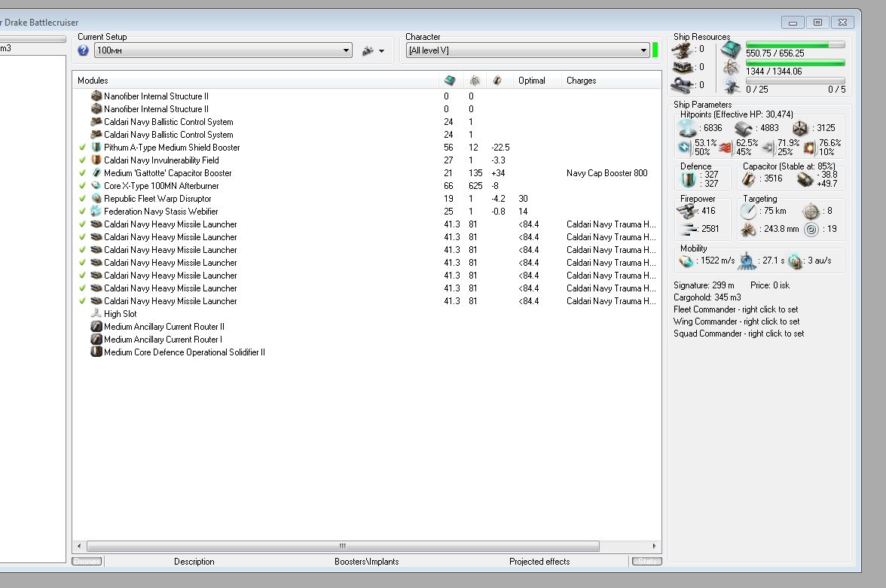Click the powergrid usage bar 1344 / 1344.06
886x588 pixels.
[x=795, y=62]
